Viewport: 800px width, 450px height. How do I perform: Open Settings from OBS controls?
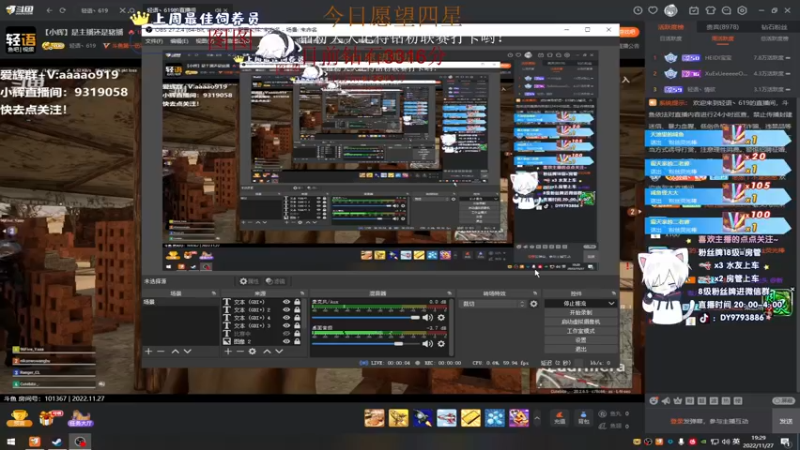[x=581, y=340]
